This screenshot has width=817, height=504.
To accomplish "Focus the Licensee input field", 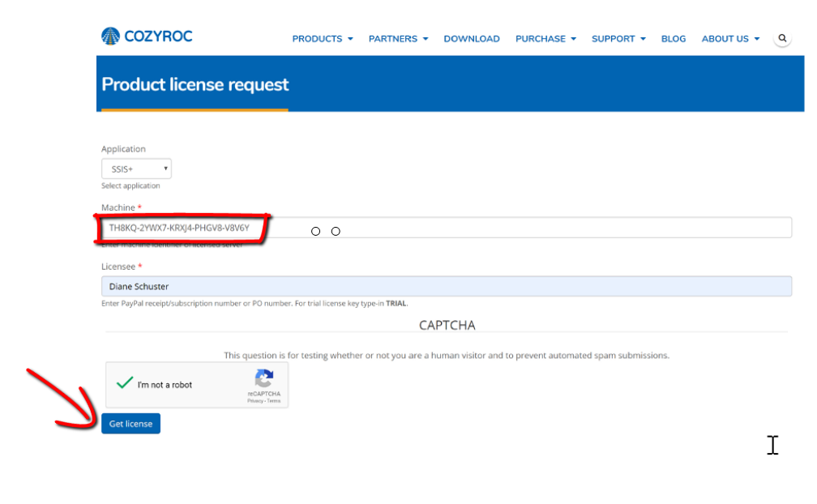I will click(x=447, y=286).
